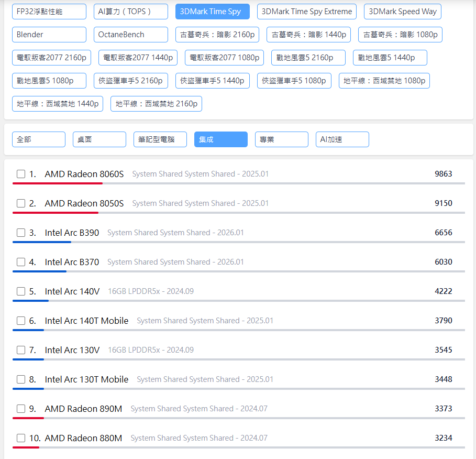Image resolution: width=476 pixels, height=459 pixels.
Task: Click the score value 4222
Action: point(443,291)
